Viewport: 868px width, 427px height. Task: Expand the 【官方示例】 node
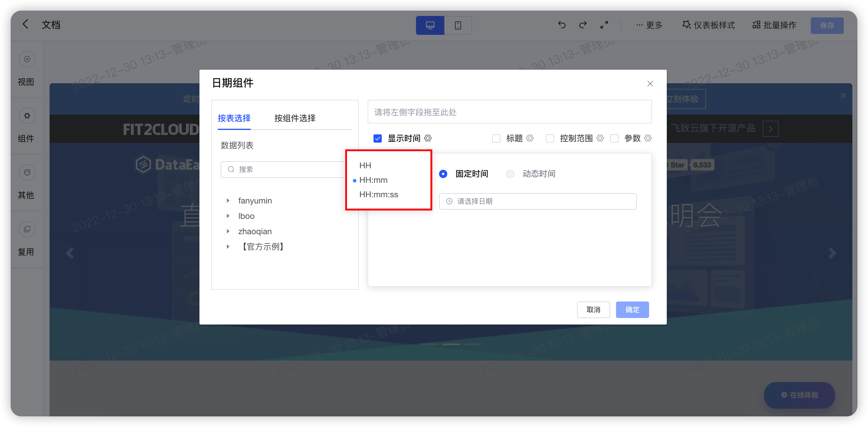[228, 246]
